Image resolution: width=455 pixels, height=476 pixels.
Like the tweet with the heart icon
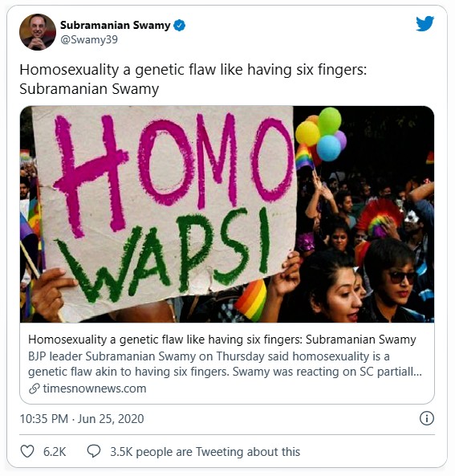tap(27, 451)
